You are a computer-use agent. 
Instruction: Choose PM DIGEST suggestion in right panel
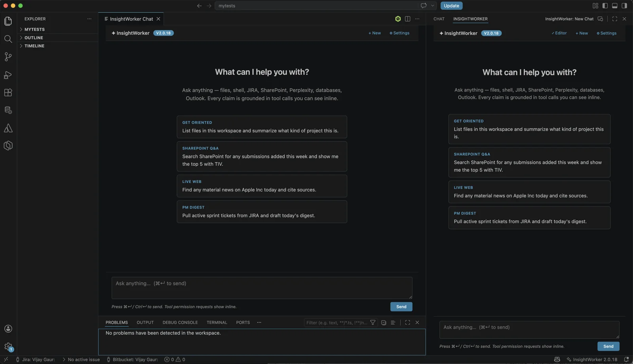(529, 218)
